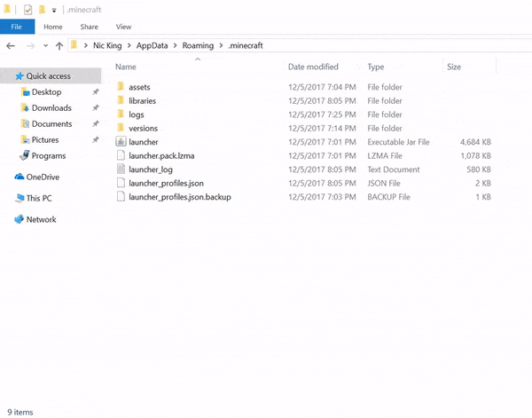The height and width of the screenshot is (418, 532).
Task: Open the File ribbon tab
Action: (17, 27)
